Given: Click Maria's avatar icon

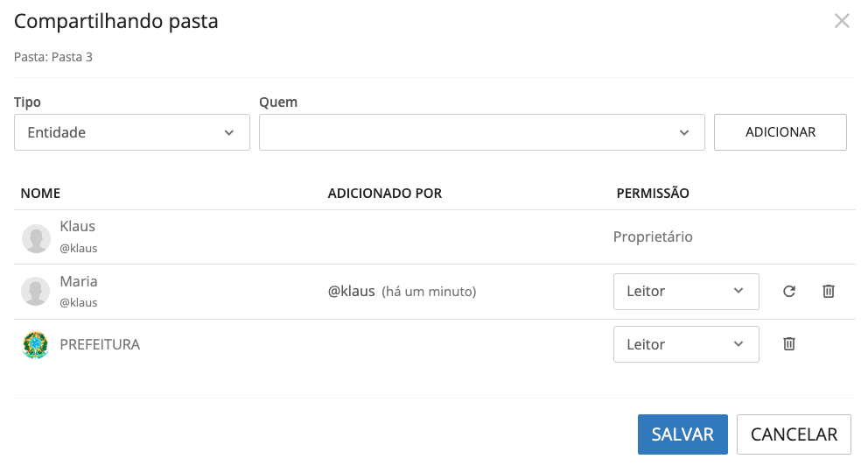Looking at the screenshot, I should coord(36,291).
